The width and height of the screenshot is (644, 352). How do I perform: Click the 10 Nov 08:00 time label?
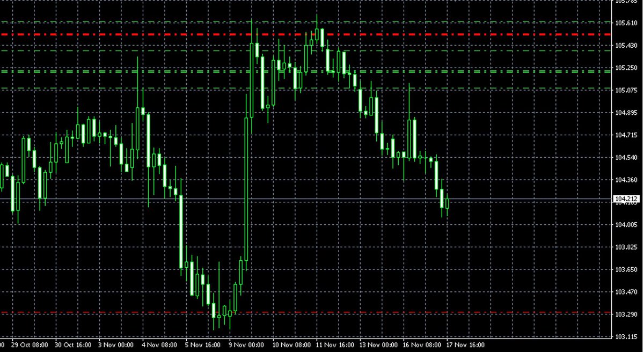pyautogui.click(x=290, y=344)
